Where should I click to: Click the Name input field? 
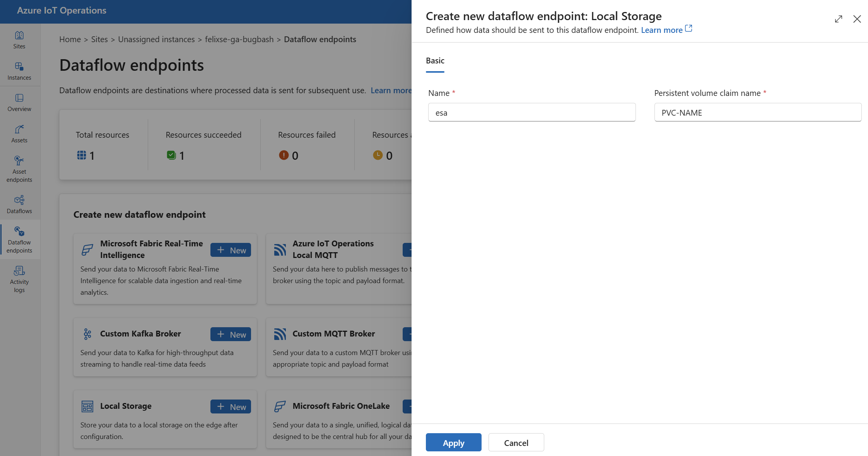(x=532, y=112)
